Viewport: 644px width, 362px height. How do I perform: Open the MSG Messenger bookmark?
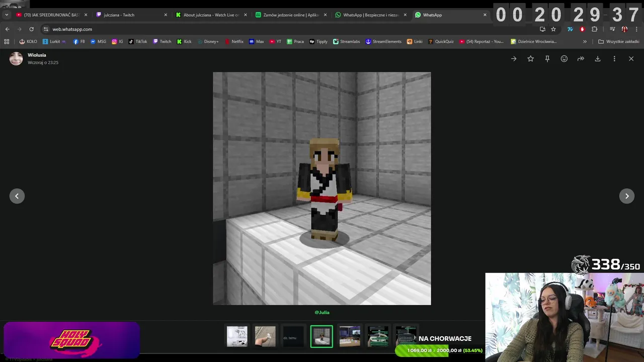click(98, 42)
